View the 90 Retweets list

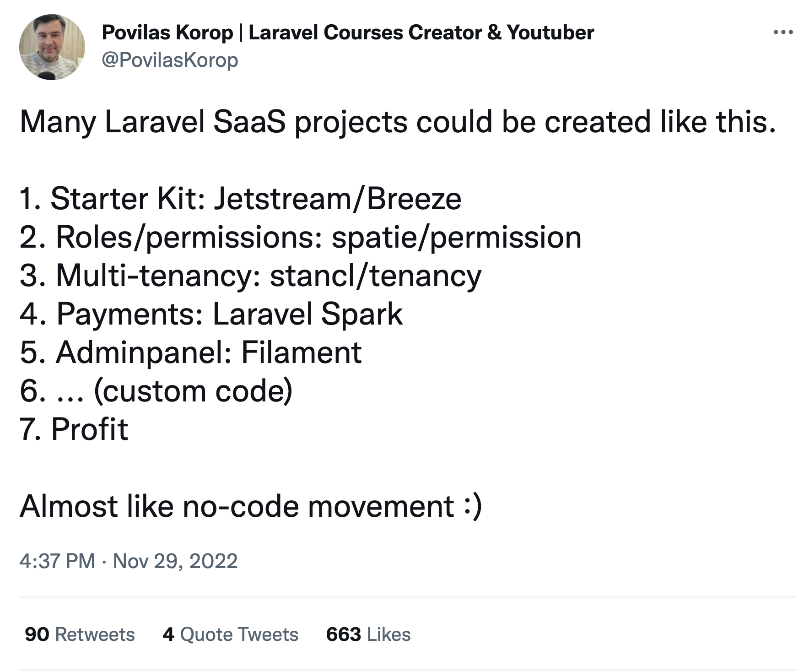tap(80, 634)
